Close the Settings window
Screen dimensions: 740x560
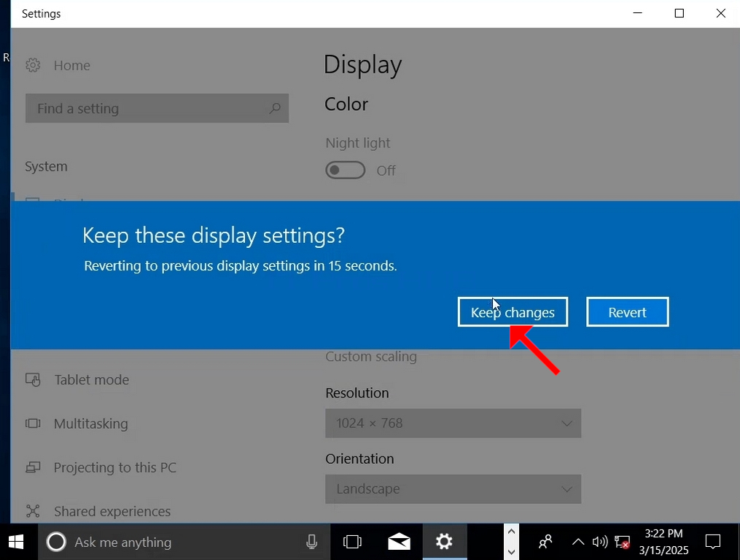[720, 13]
